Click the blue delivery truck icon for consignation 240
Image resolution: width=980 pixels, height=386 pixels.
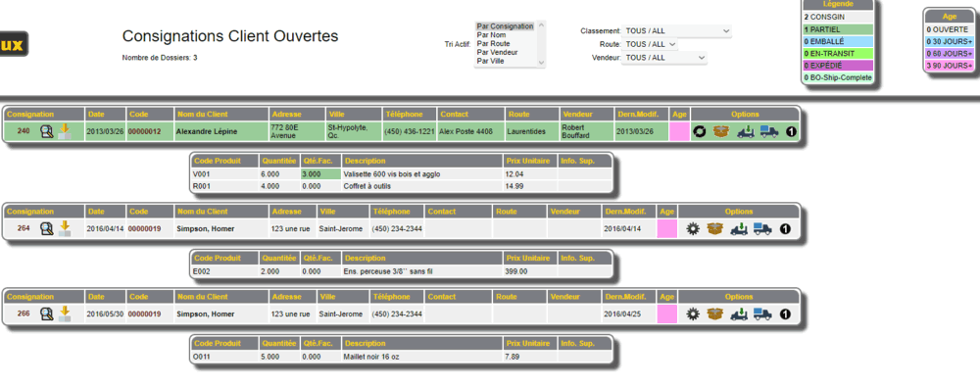[769, 132]
